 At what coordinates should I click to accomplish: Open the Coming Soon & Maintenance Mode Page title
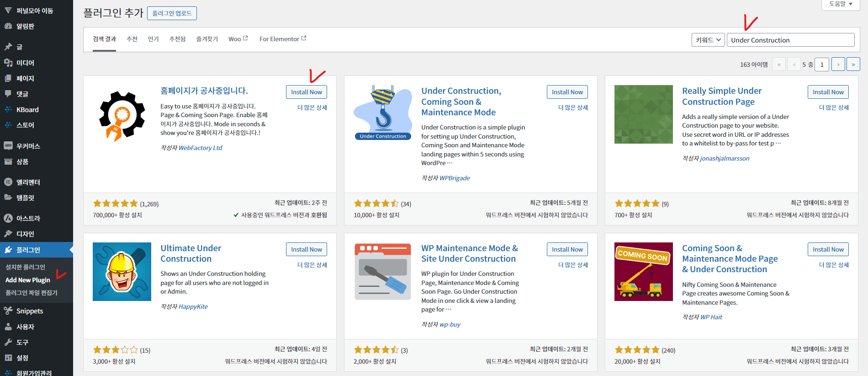(730, 259)
